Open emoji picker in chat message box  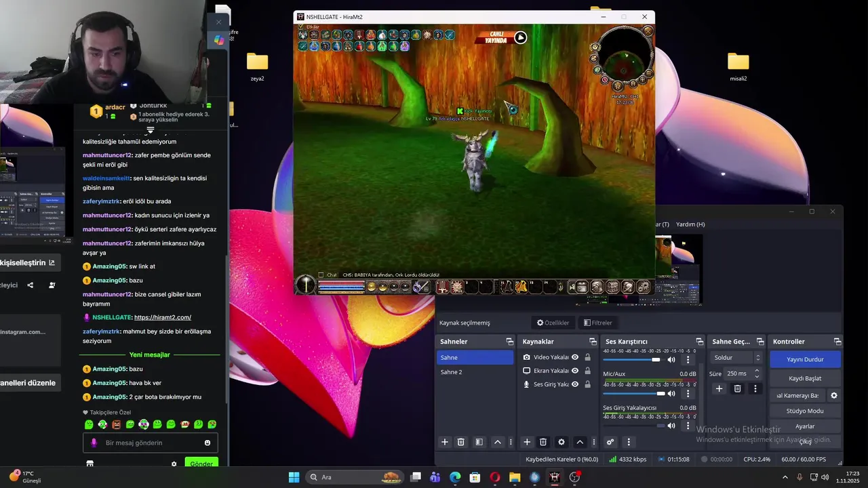coord(208,443)
